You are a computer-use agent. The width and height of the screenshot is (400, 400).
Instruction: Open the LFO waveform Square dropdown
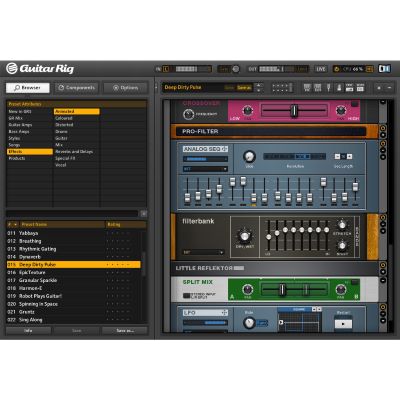coord(299,309)
